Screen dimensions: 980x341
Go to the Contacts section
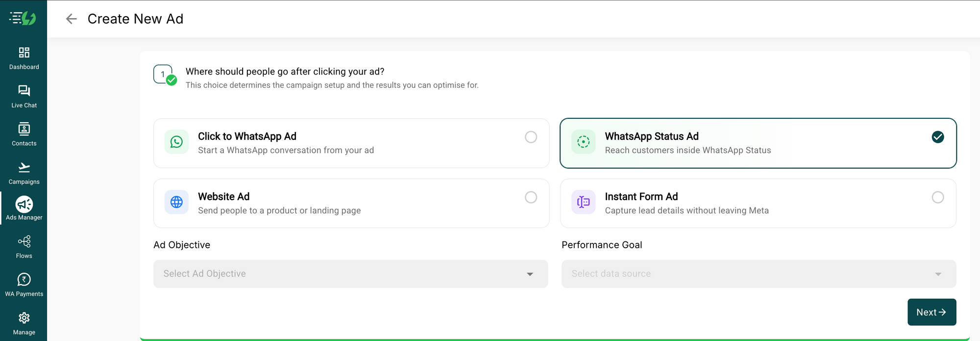tap(24, 135)
